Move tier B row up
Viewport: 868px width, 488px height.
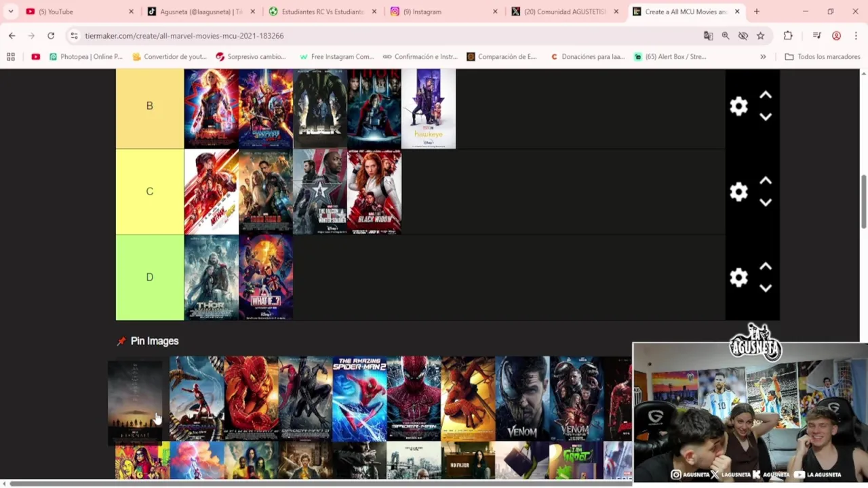point(766,96)
